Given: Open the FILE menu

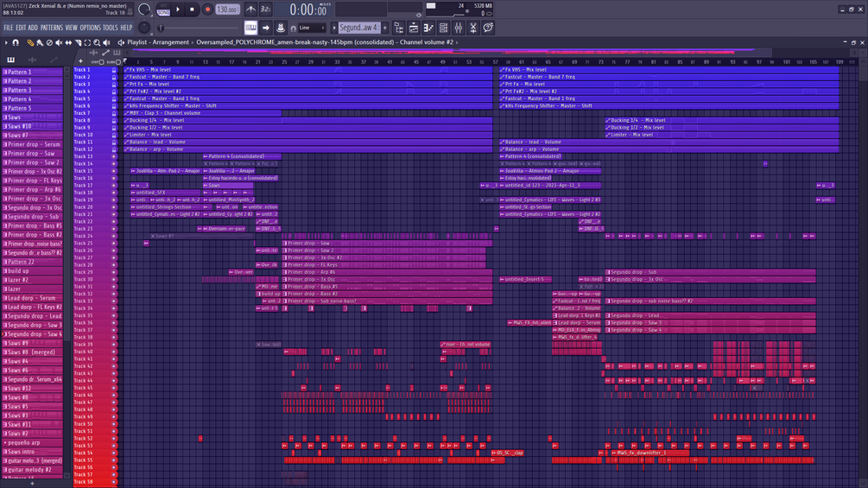Looking at the screenshot, I should [x=9, y=28].
